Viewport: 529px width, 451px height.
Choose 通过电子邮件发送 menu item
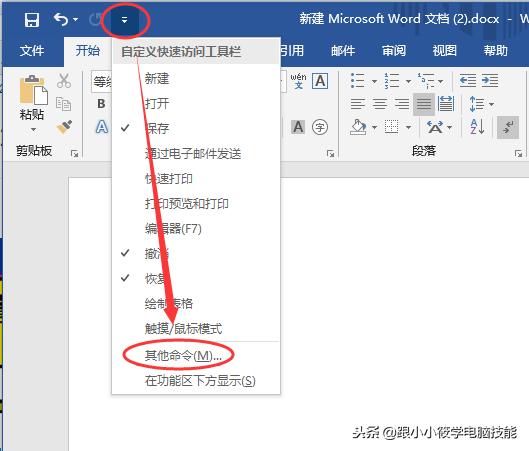(196, 153)
